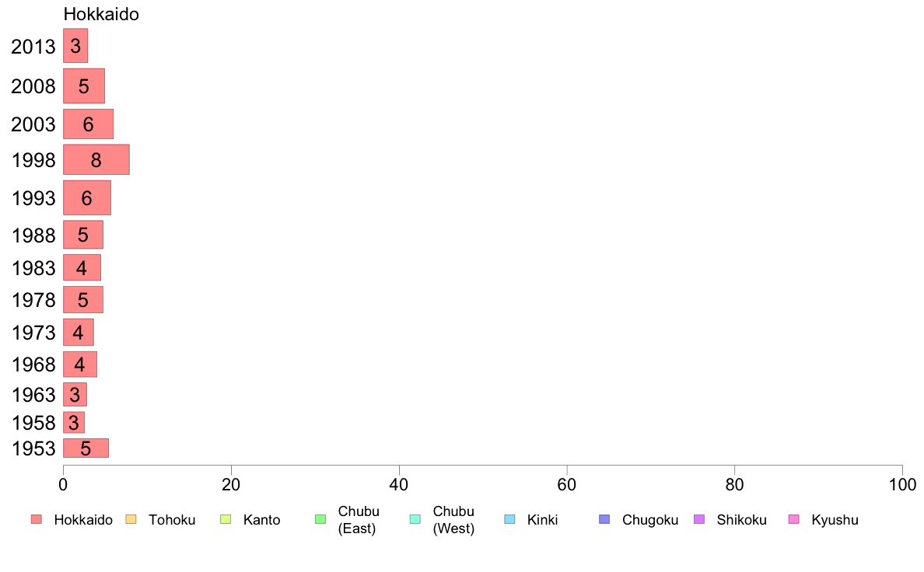Click the 2013 bar showing value 3

(75, 45)
